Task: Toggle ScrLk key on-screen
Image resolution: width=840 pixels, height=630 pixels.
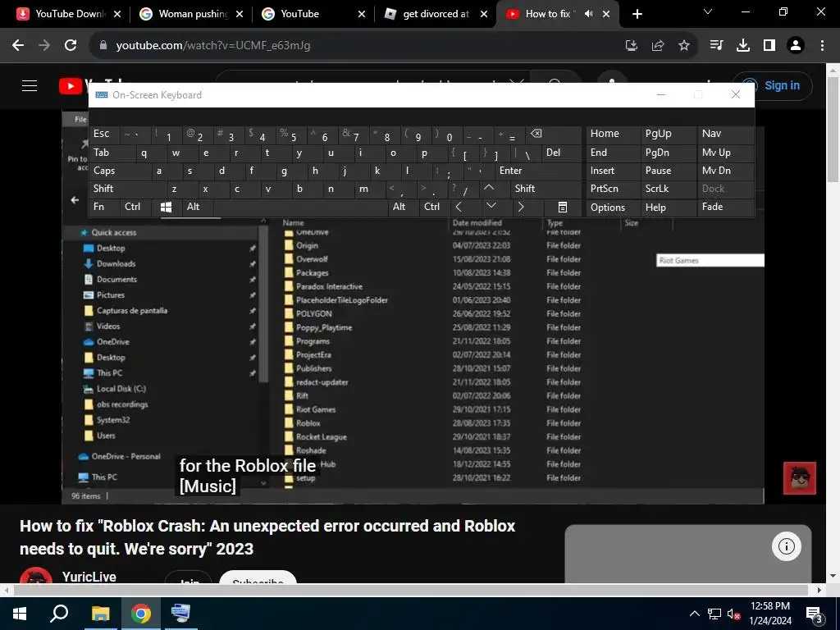Action: point(669,189)
